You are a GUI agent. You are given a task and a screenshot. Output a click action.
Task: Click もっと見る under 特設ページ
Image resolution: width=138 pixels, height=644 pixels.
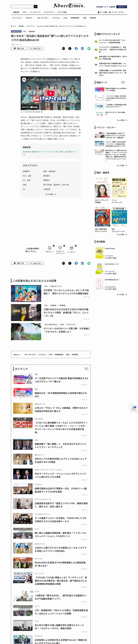click(122, 120)
